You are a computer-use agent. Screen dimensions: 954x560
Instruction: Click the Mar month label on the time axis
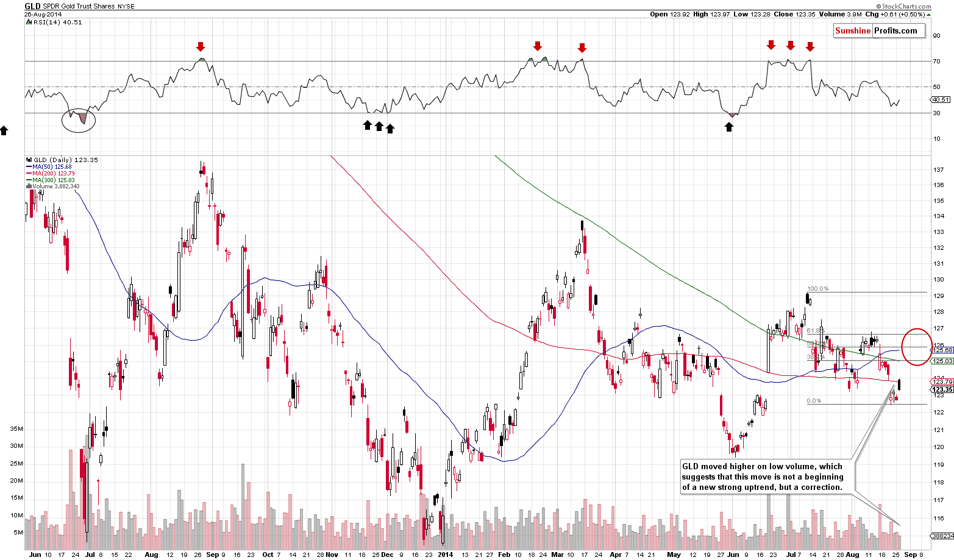coord(558,555)
